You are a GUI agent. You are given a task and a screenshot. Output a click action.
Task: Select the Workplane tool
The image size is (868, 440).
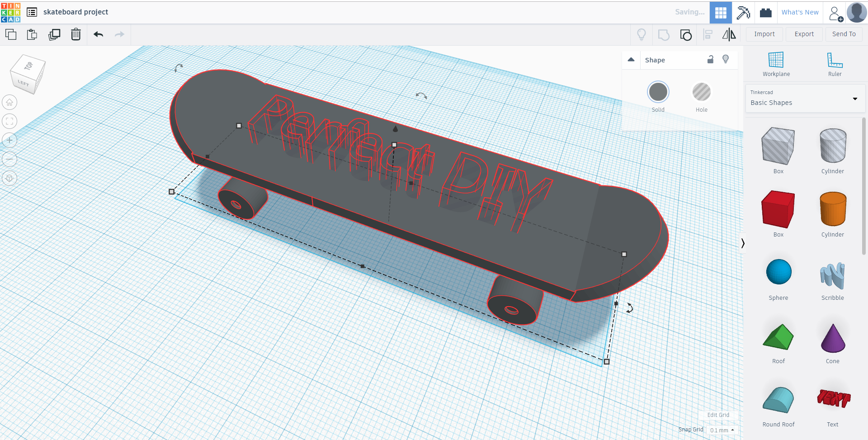[x=776, y=64]
